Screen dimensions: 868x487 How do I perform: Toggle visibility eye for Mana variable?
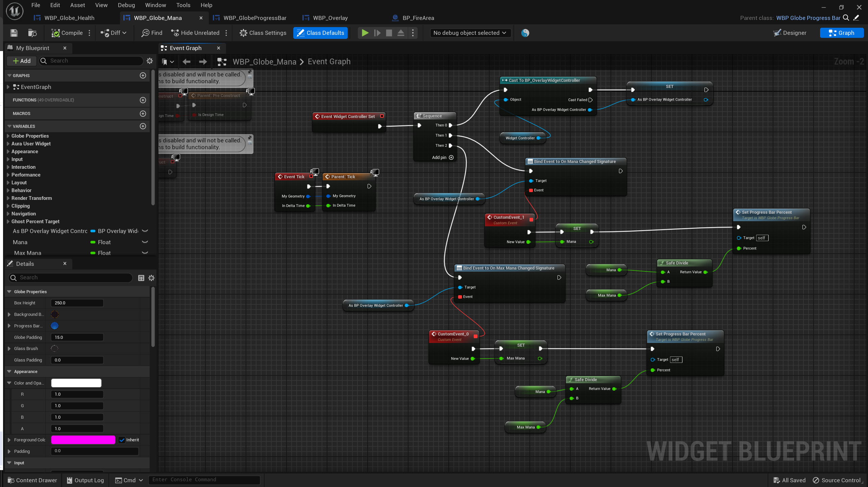145,242
